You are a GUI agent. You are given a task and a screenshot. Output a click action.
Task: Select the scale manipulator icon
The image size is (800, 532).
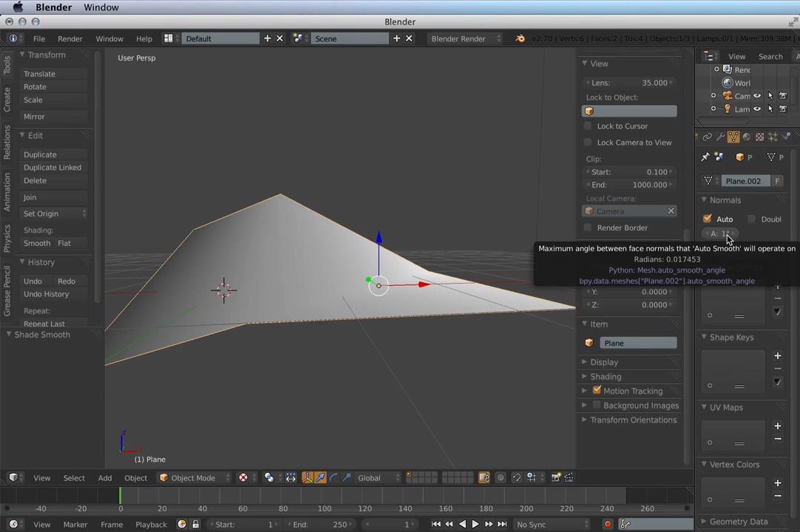347,477
